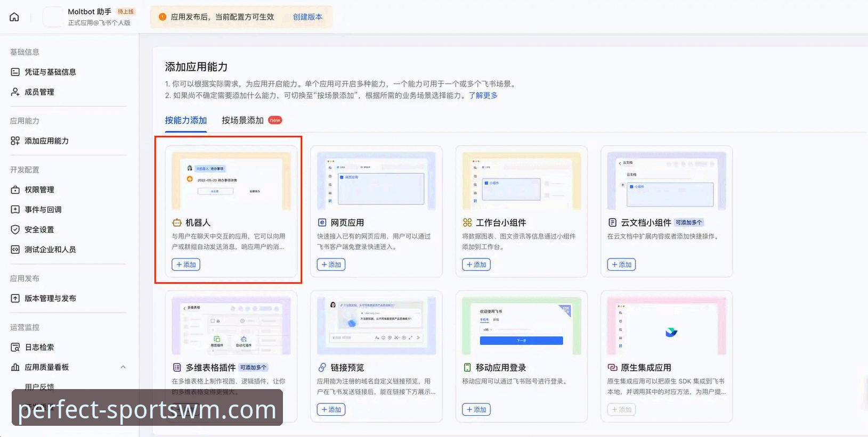Image resolution: width=868 pixels, height=437 pixels.
Task: Click the 机器人 card preview image
Action: tap(231, 181)
